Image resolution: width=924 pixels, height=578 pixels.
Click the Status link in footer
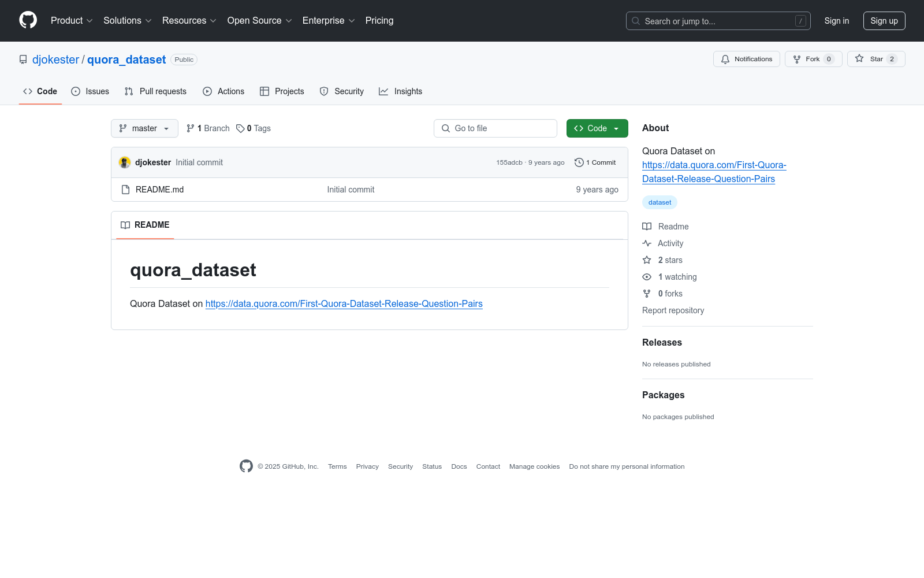pos(432,466)
